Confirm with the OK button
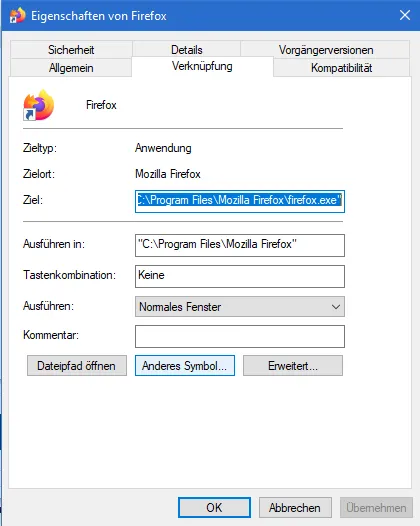Image resolution: width=420 pixels, height=526 pixels. (x=214, y=508)
